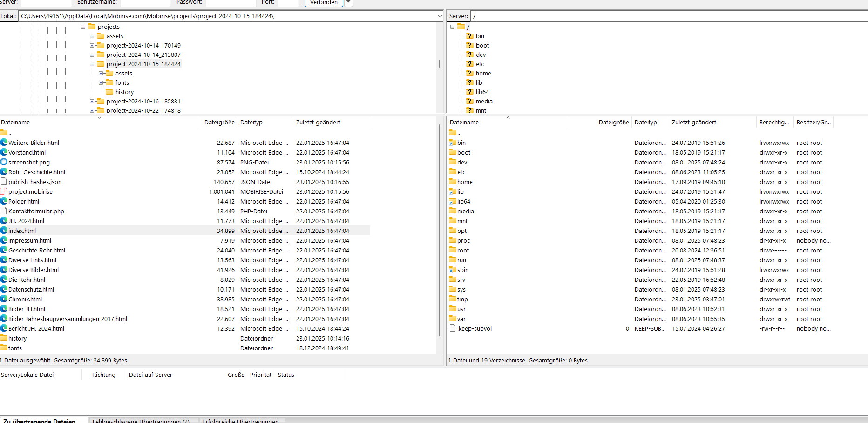868x423 pixels.
Task: Expand the fonts subfolder in tree
Action: [x=101, y=82]
